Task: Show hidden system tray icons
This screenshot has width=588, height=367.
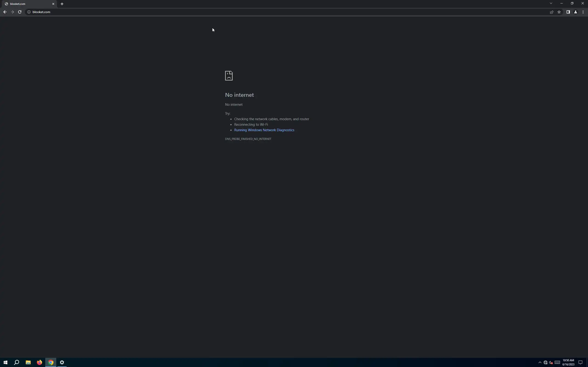Action: point(540,362)
